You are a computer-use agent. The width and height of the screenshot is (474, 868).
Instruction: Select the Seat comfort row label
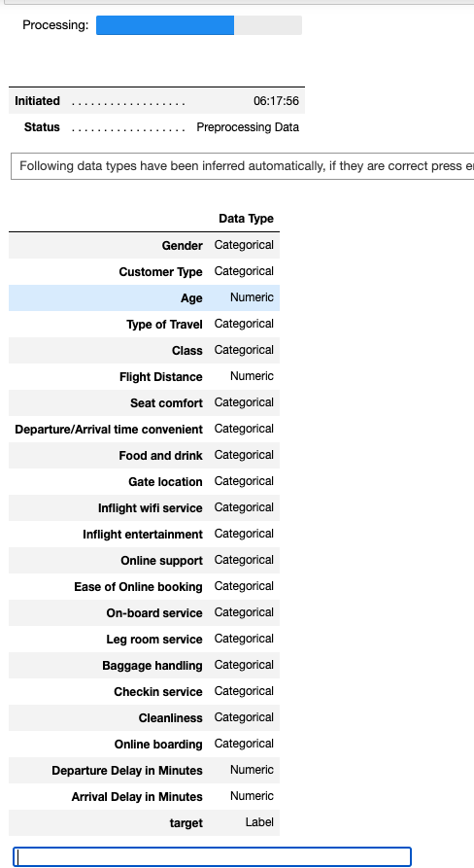coord(166,403)
